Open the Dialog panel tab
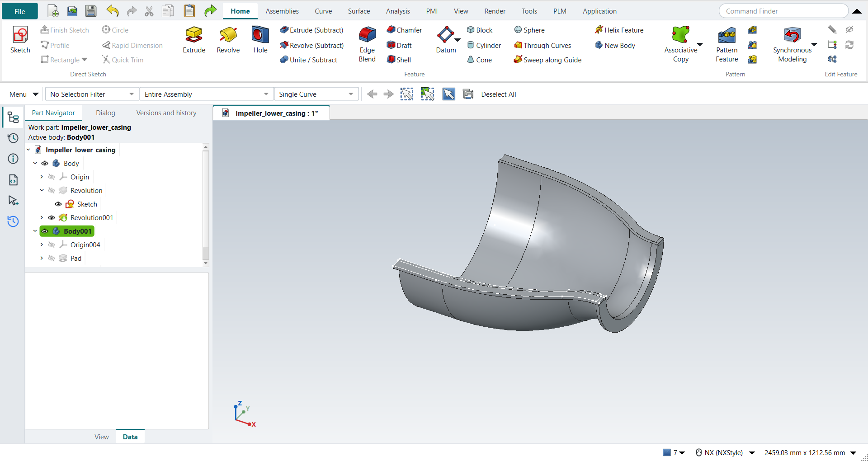868x461 pixels. click(105, 113)
